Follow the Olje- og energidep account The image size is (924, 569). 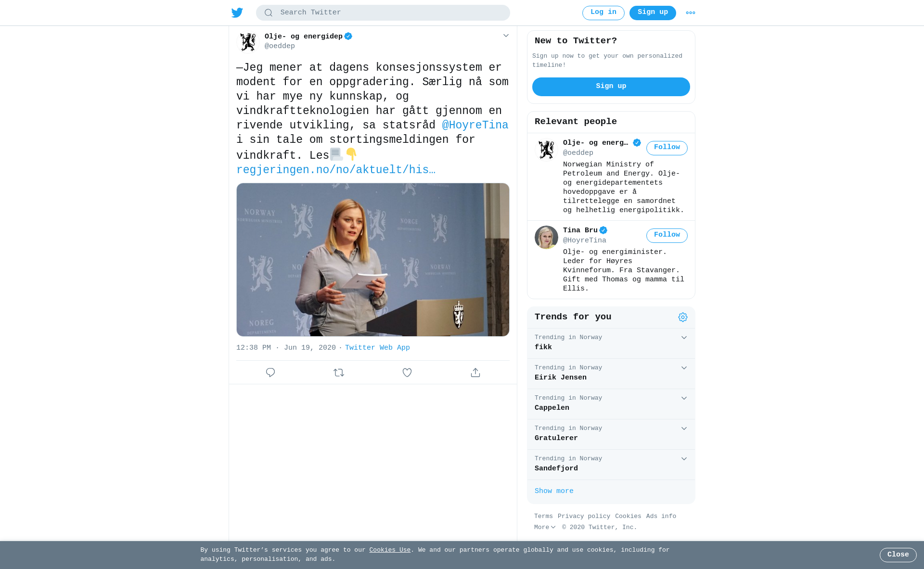(x=667, y=148)
